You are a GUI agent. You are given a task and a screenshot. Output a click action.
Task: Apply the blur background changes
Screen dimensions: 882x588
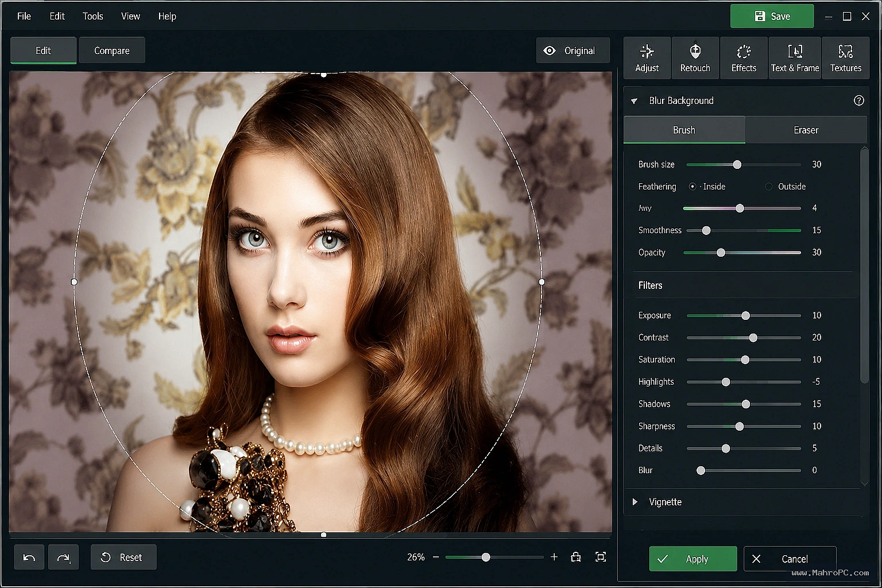(693, 559)
